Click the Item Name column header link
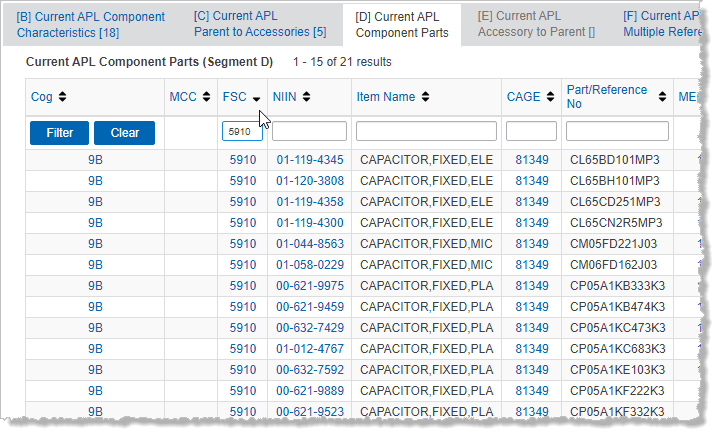This screenshot has height=438, width=720. coord(386,97)
